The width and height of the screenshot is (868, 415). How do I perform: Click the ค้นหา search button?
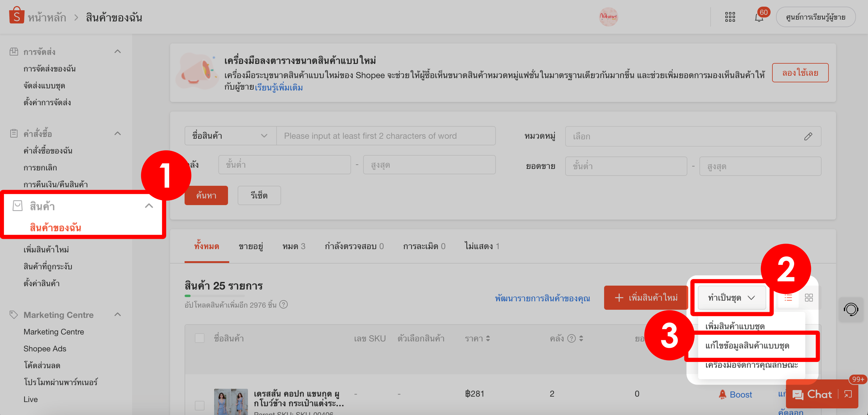point(206,195)
